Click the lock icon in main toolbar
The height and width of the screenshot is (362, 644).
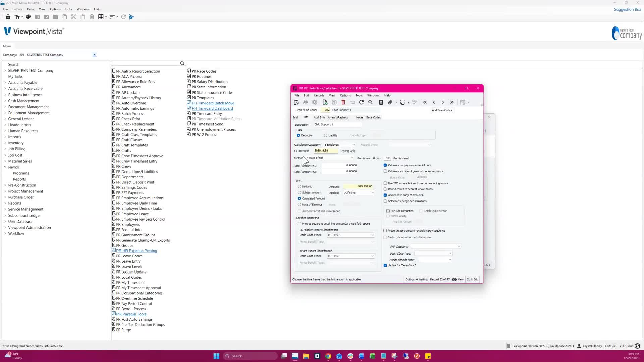8,17
